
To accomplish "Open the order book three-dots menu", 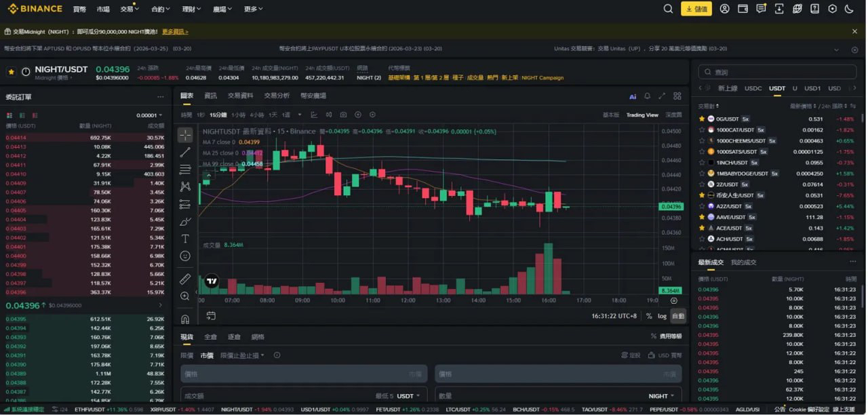I will point(161,97).
